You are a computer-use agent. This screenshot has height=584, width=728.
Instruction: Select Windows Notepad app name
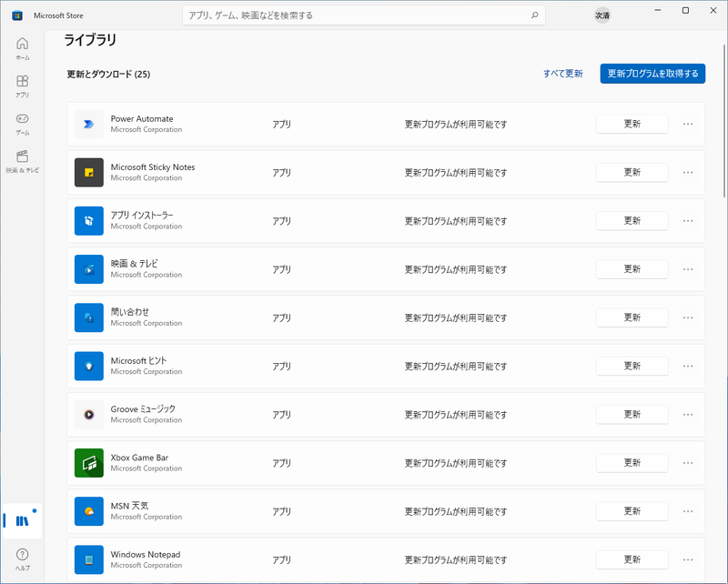pos(146,554)
